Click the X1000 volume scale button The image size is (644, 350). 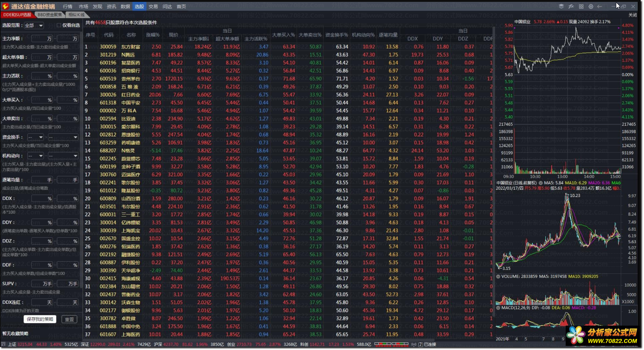(x=628, y=302)
